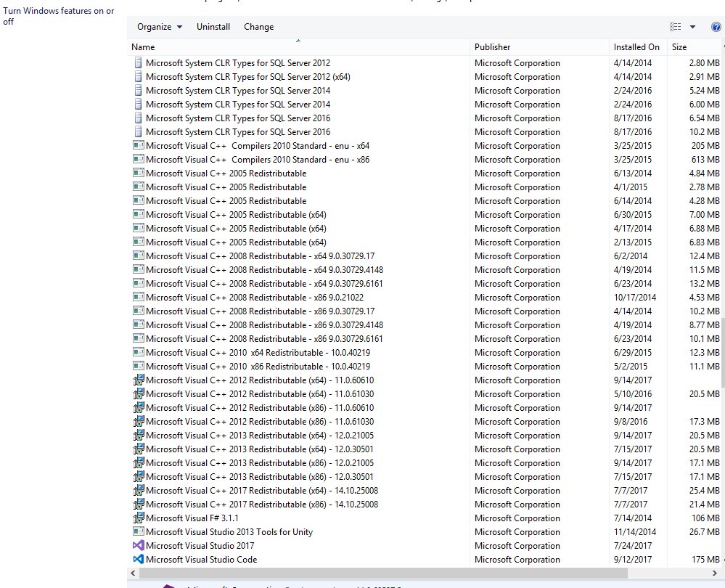Open the help question mark icon
725x588 pixels.
pyautogui.click(x=716, y=27)
